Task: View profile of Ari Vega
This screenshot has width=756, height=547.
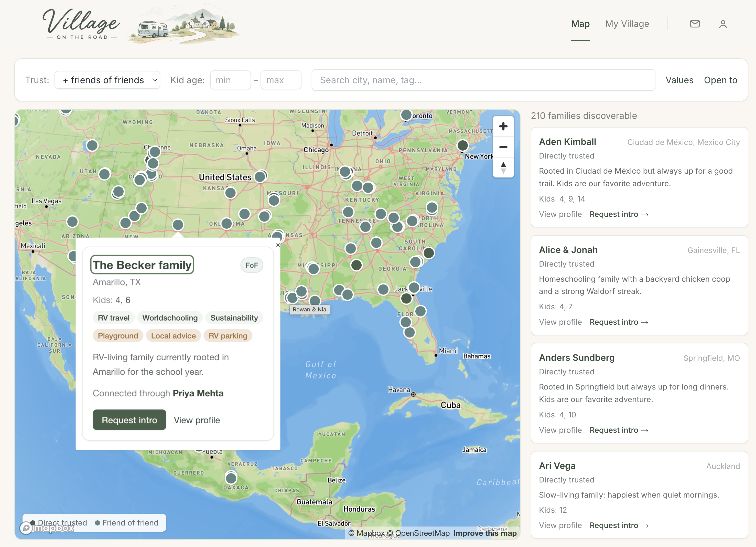Action: 560,526
